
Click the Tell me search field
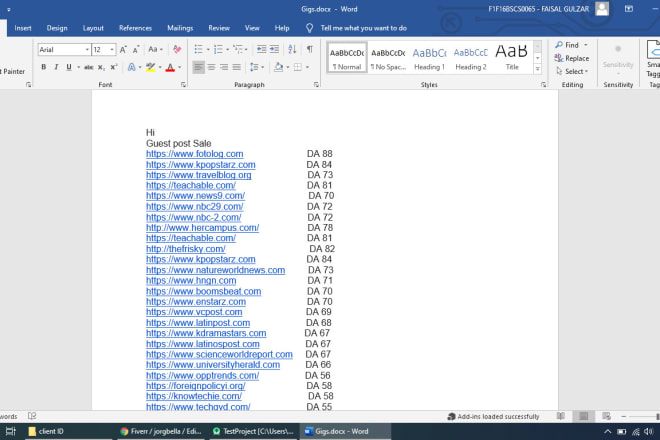click(364, 28)
